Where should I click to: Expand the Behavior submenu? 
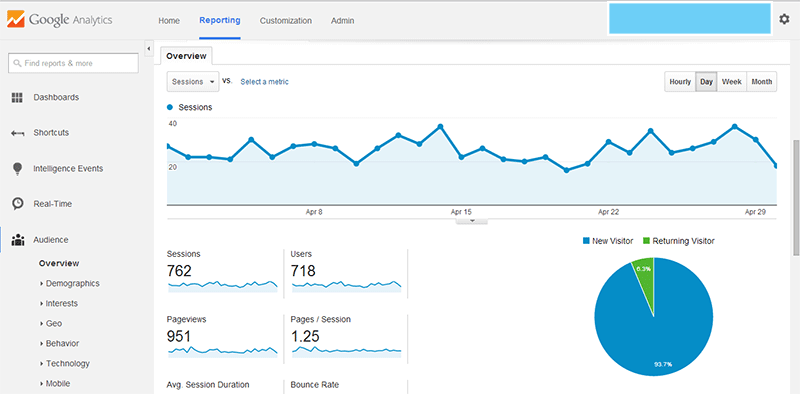[x=62, y=343]
